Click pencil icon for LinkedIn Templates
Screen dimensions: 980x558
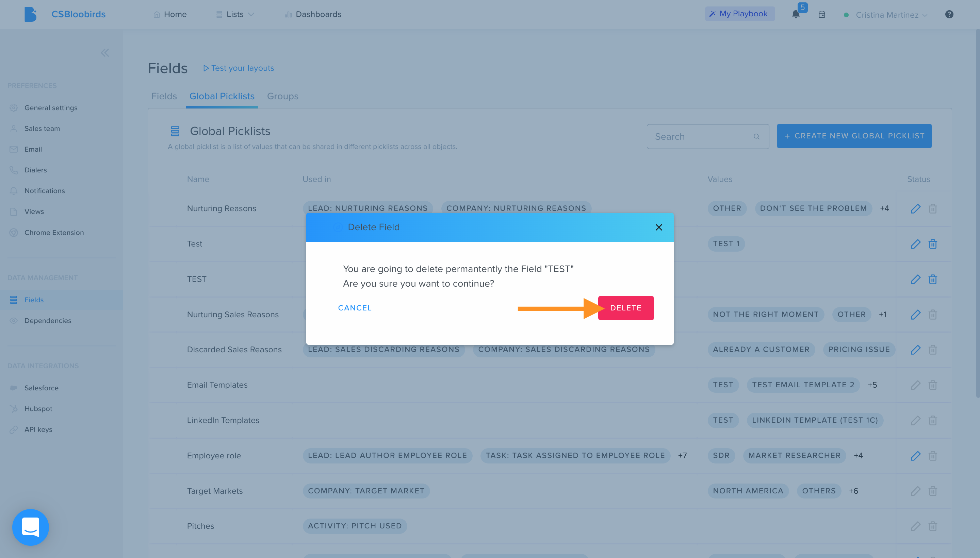(x=916, y=420)
